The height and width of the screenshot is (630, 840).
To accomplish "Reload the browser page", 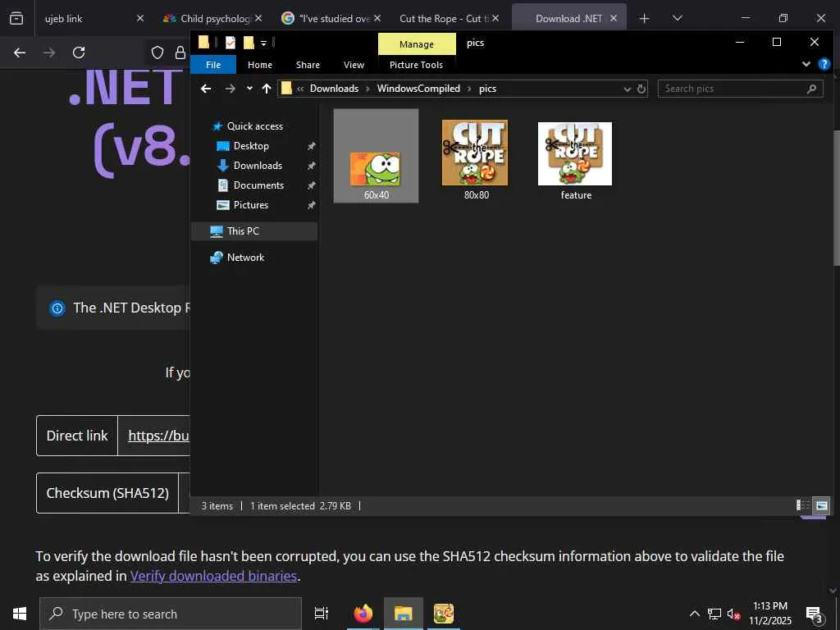I will (79, 52).
